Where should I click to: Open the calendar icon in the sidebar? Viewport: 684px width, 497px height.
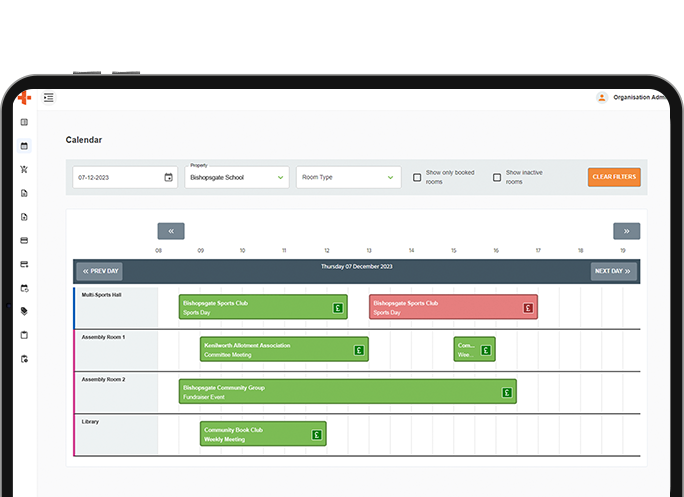tap(24, 146)
